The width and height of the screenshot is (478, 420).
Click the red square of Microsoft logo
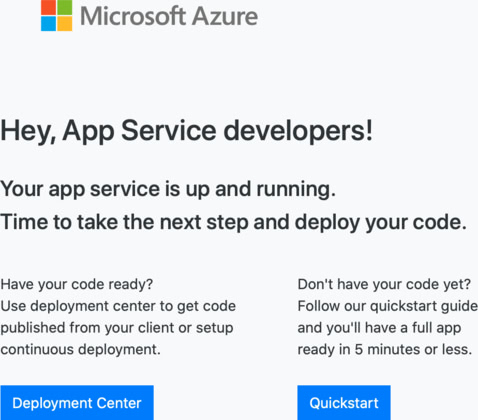click(x=48, y=7)
